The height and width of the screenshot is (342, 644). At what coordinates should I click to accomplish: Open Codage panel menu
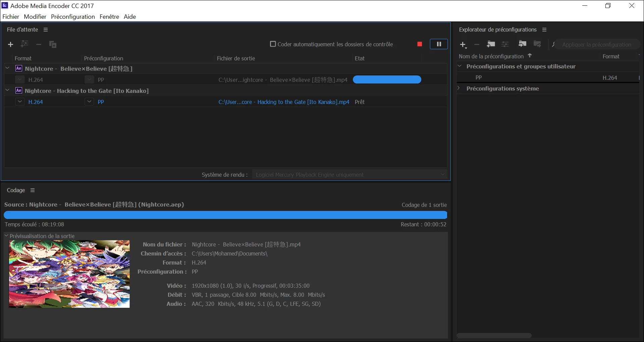33,190
